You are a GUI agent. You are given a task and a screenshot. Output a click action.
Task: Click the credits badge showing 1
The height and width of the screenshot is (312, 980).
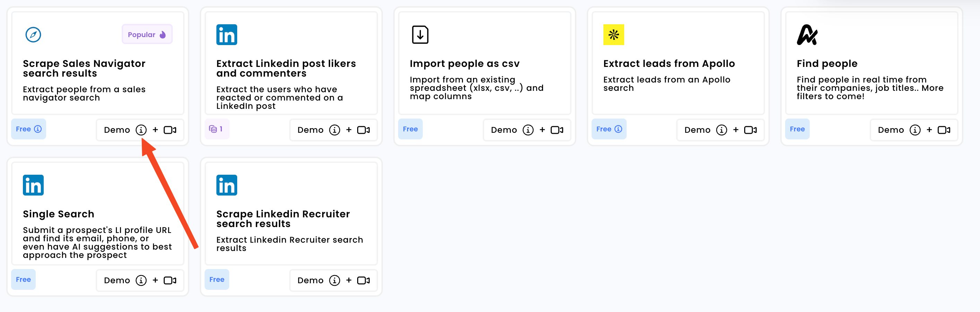(217, 129)
